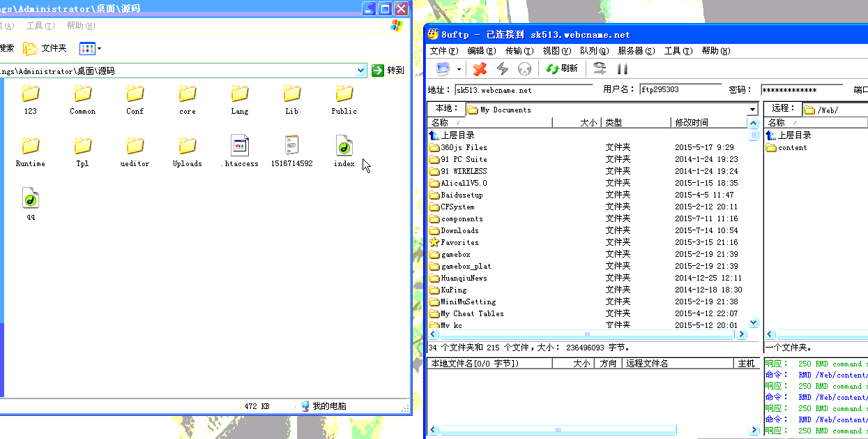Open the core folder in Explorer window
Viewport: 868px width, 439px height.
pos(188,100)
